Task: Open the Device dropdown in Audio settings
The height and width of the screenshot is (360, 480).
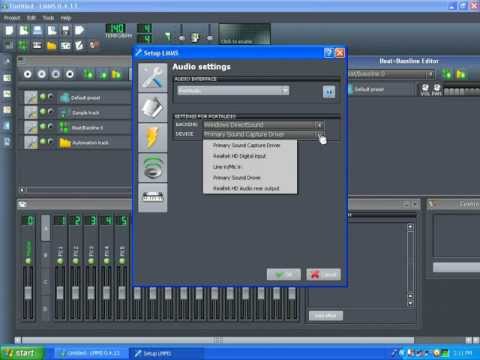Action: coord(263,134)
